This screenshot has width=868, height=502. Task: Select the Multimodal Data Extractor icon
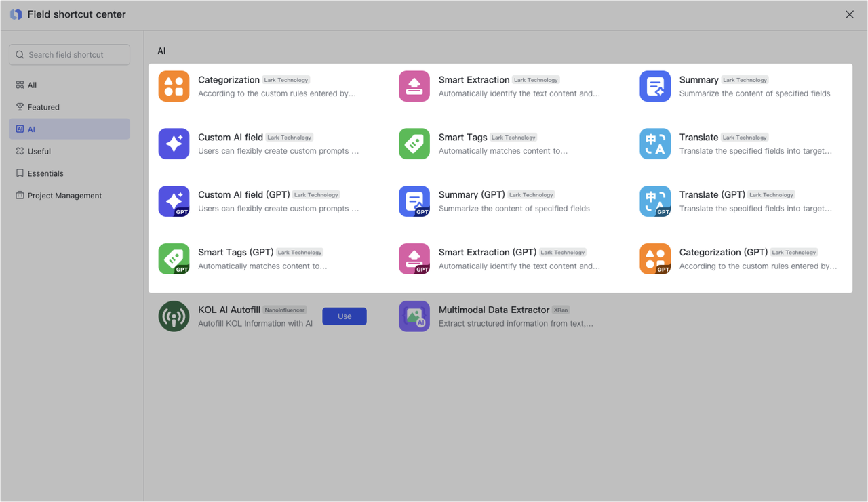point(414,316)
